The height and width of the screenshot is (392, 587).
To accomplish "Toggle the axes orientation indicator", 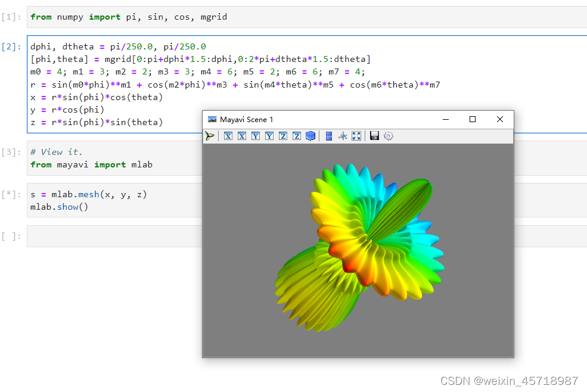I will click(x=342, y=136).
